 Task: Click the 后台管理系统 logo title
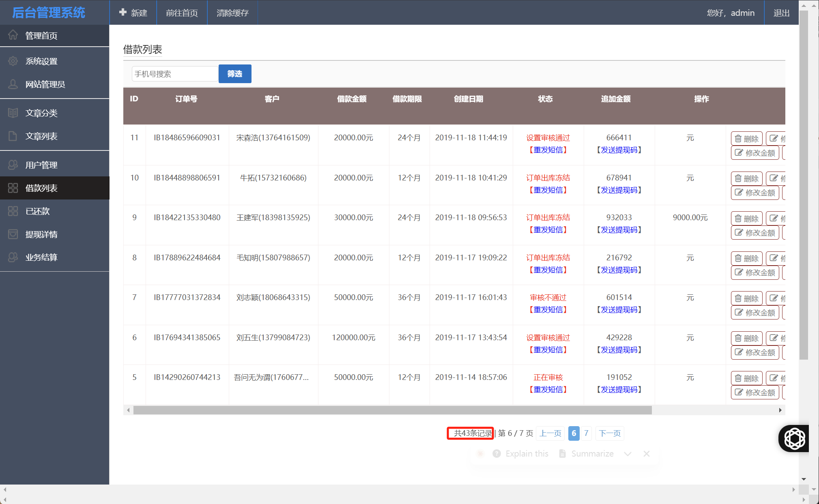pyautogui.click(x=49, y=13)
